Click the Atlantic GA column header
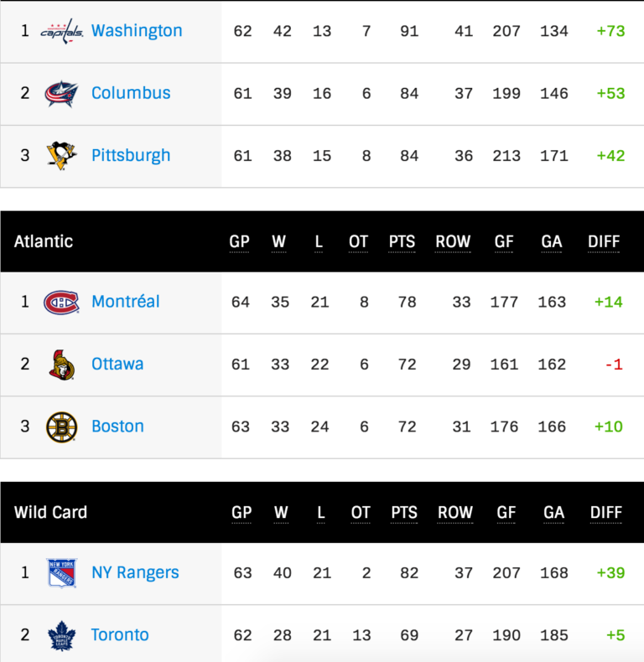This screenshot has width=644, height=662. tap(552, 242)
